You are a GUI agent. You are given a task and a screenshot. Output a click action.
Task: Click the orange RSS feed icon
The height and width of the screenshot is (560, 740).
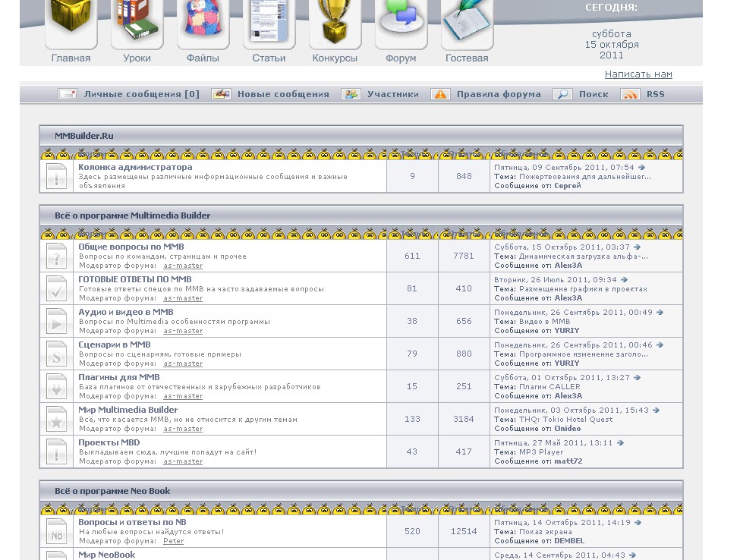tap(630, 94)
